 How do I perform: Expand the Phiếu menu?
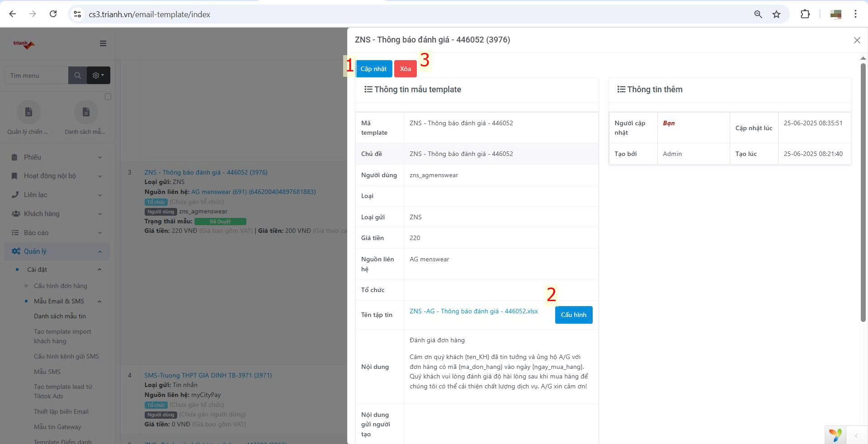[57, 157]
